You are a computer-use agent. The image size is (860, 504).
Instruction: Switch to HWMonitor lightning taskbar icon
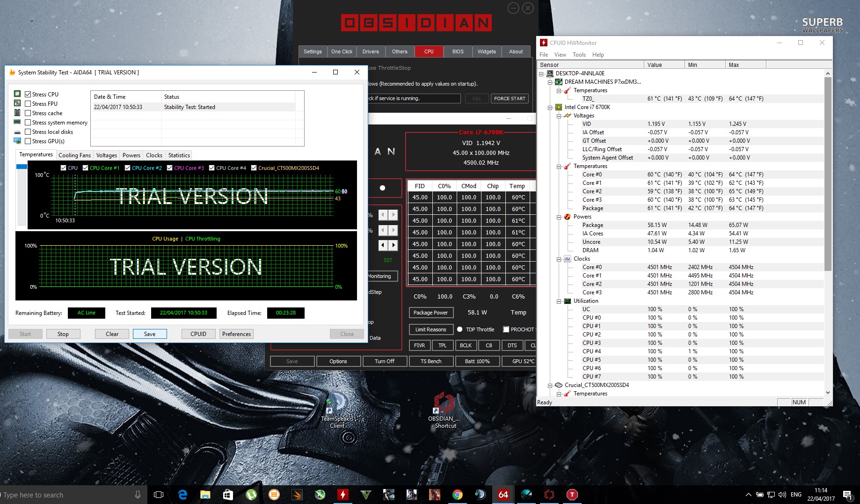click(343, 495)
